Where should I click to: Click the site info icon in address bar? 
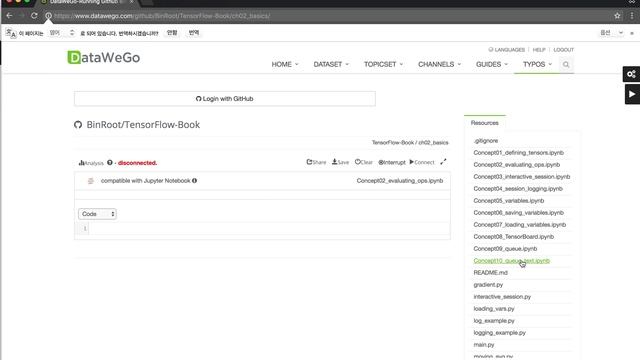click(48, 16)
